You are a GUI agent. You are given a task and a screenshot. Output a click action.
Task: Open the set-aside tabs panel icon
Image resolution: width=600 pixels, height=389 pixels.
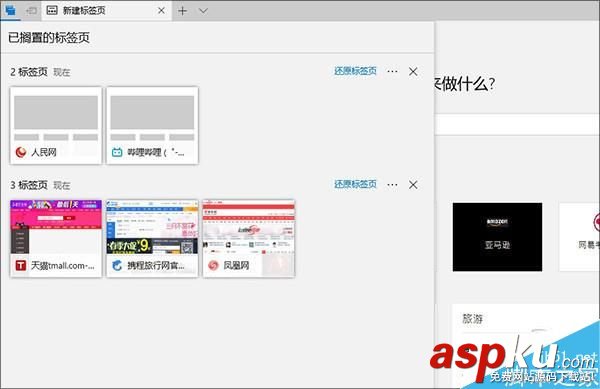(10, 10)
